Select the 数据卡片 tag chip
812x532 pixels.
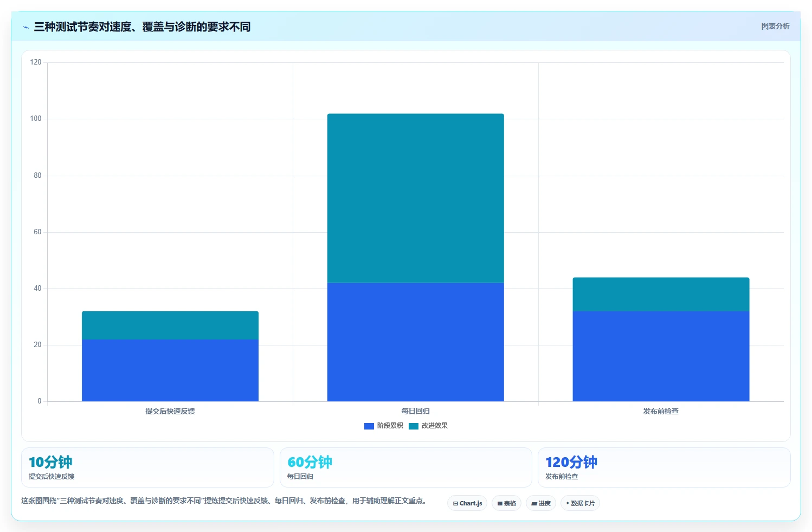click(580, 503)
